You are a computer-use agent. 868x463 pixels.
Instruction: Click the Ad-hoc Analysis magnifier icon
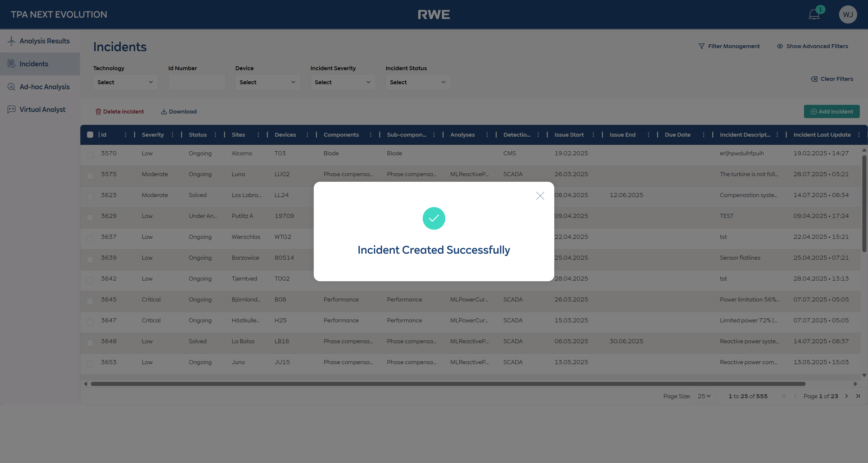pos(11,87)
